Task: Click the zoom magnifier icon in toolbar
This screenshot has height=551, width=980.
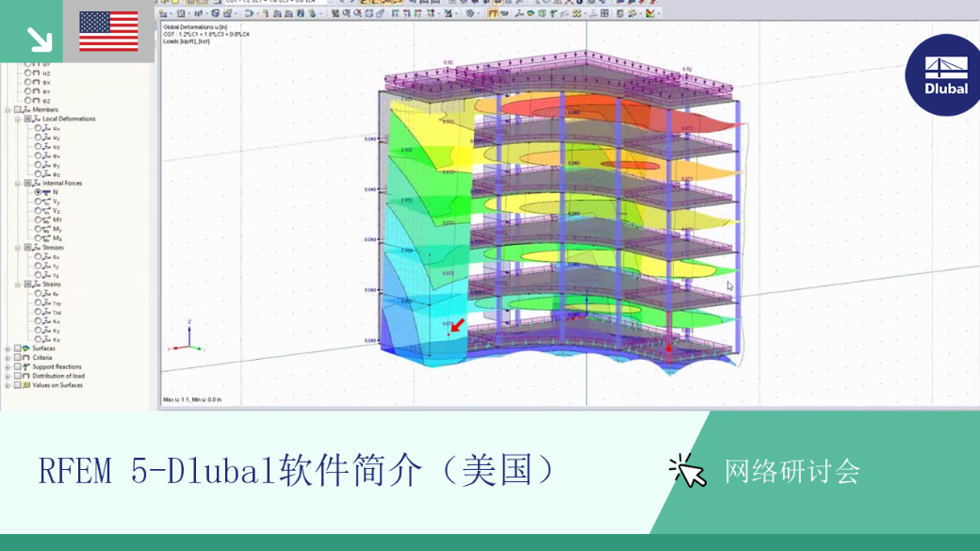Action: [x=346, y=13]
